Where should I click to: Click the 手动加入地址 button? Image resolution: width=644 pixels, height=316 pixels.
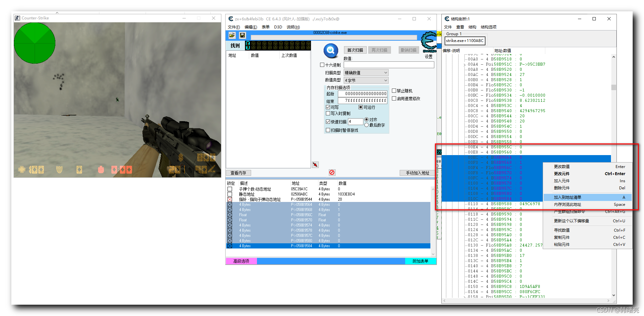[x=417, y=173]
